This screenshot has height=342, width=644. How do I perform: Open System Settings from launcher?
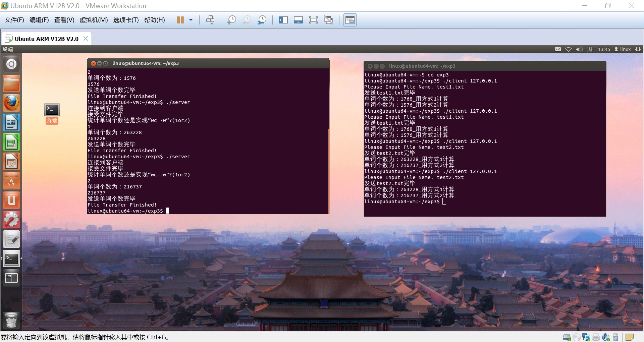pyautogui.click(x=11, y=220)
